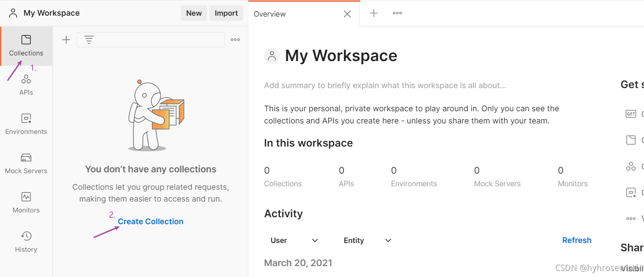
Task: Click the large My Workspace title
Action: point(341,56)
